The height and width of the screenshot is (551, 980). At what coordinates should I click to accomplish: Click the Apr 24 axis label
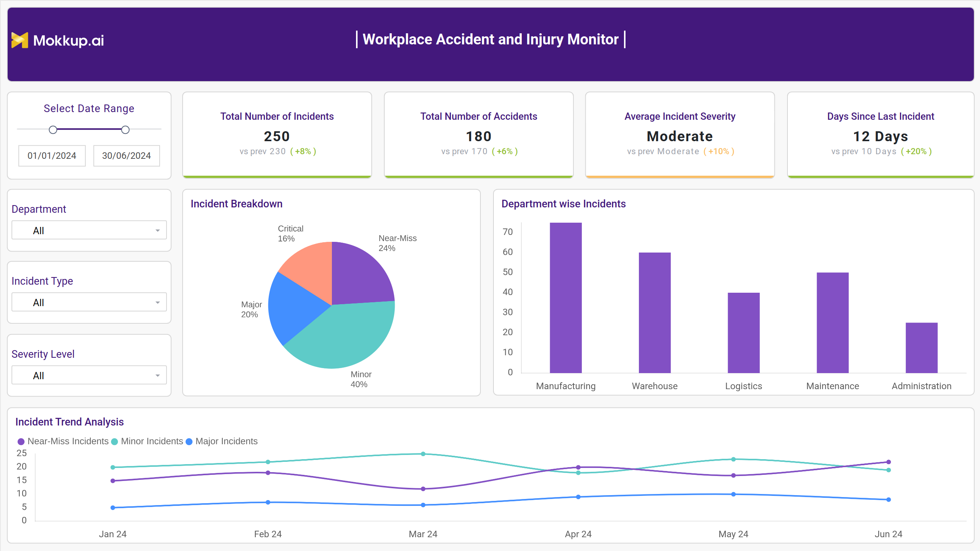tap(578, 534)
